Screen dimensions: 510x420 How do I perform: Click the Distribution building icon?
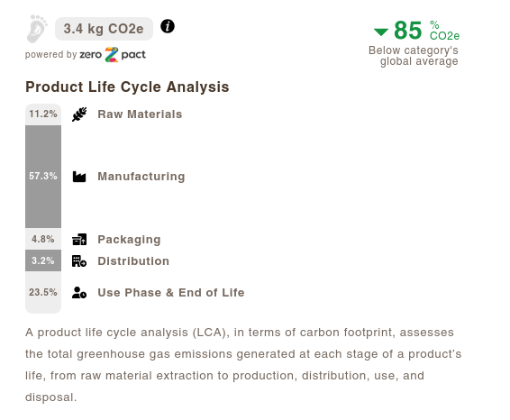click(x=79, y=260)
